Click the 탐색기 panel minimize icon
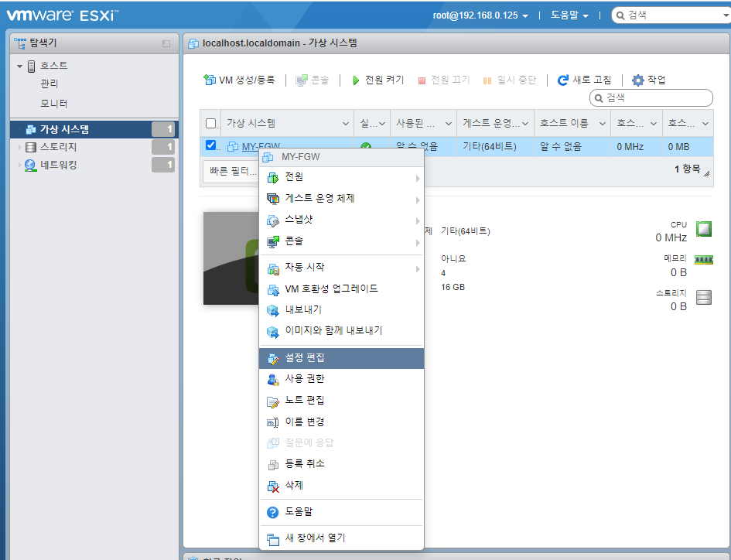The height and width of the screenshot is (560, 731). [x=166, y=43]
